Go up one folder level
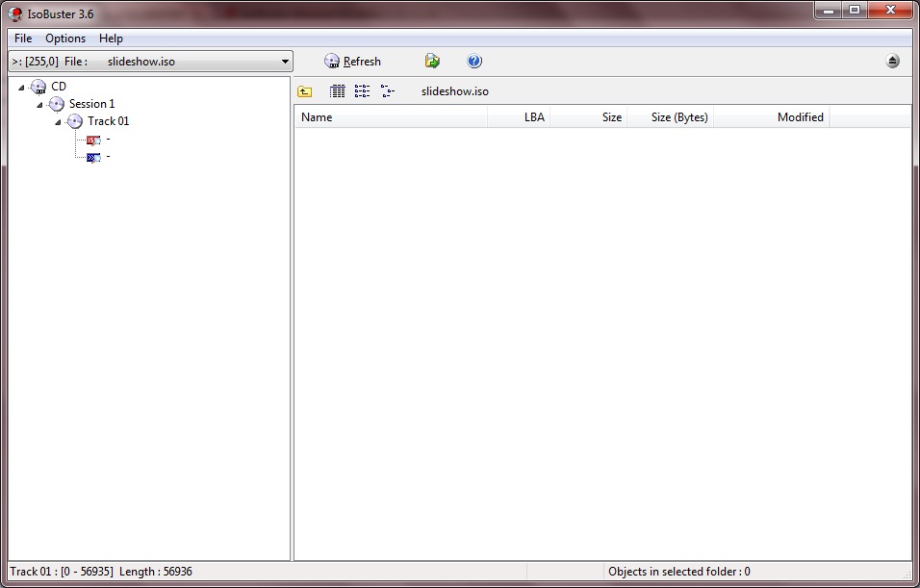Viewport: 920px width, 588px height. (x=305, y=90)
